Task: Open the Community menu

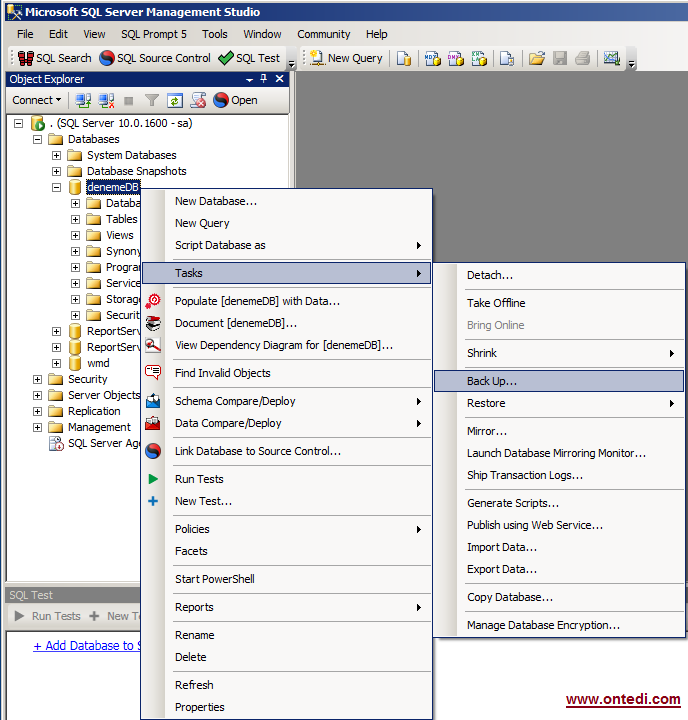Action: [x=323, y=34]
